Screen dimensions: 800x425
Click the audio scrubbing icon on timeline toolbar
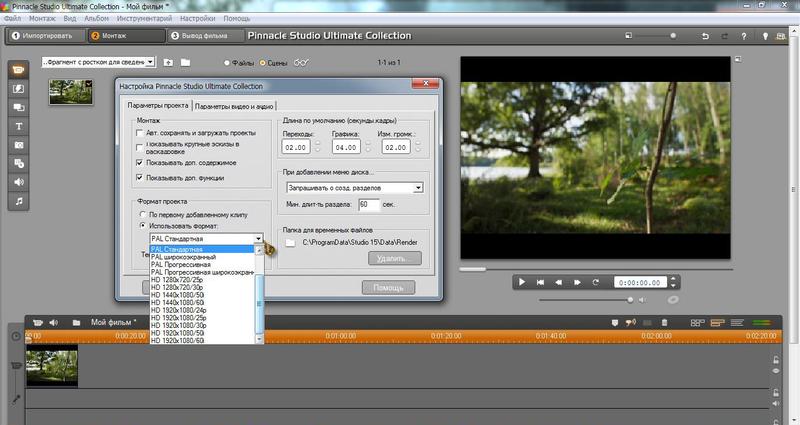point(631,322)
